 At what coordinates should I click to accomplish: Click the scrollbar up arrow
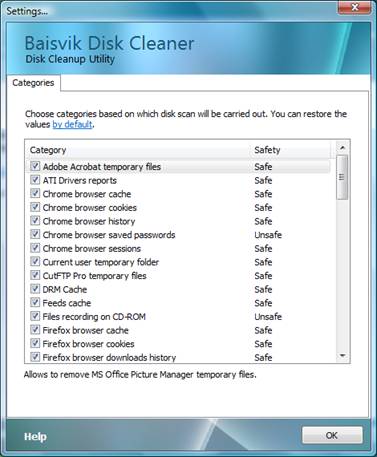[342, 147]
